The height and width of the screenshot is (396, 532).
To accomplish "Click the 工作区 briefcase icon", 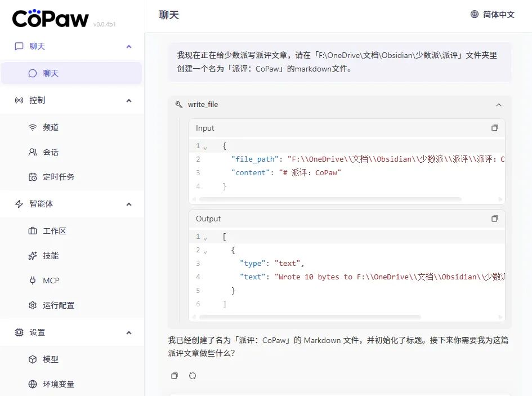I will click(33, 231).
